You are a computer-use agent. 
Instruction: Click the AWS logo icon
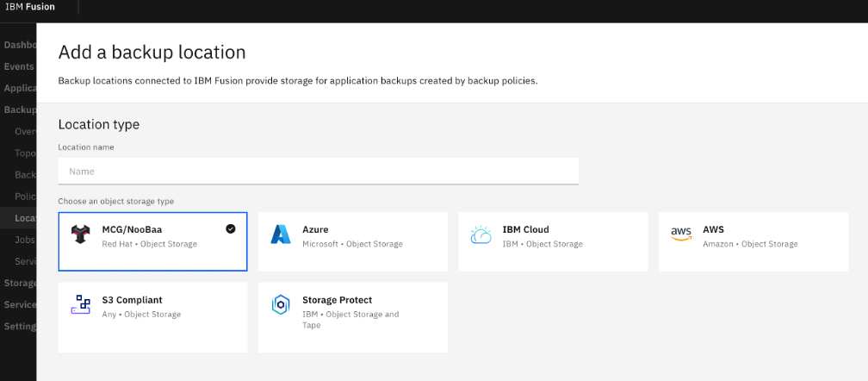click(x=680, y=234)
